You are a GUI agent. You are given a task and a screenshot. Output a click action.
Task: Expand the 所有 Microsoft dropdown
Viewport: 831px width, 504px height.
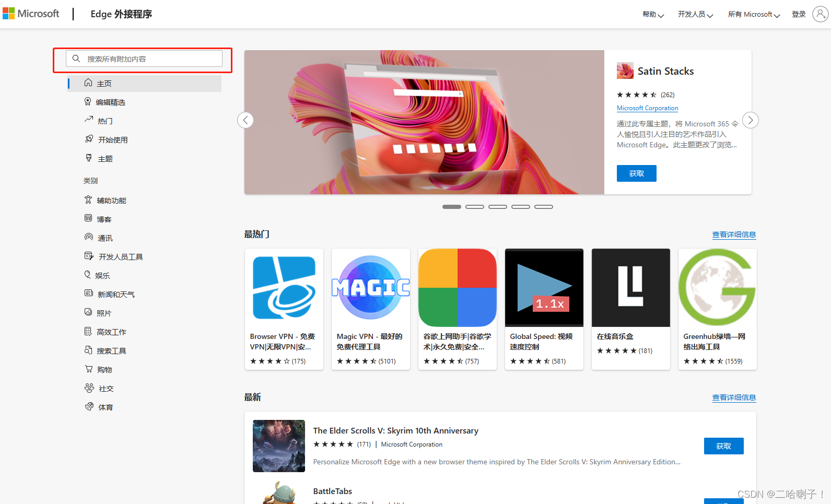[754, 15]
